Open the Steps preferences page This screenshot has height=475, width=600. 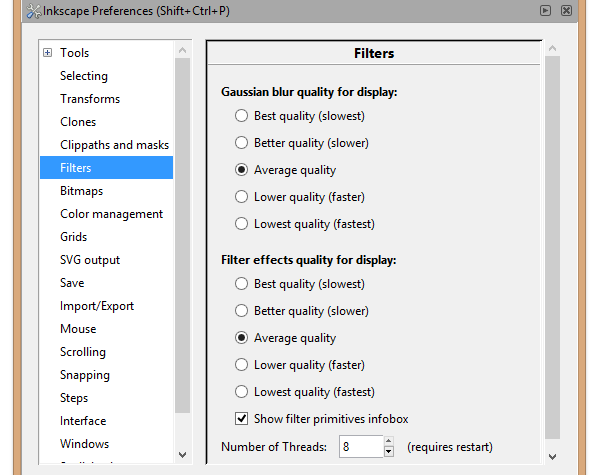(74, 398)
